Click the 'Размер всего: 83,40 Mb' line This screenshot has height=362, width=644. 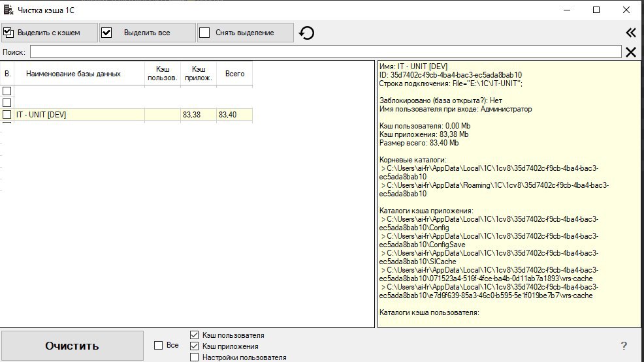pyautogui.click(x=419, y=143)
